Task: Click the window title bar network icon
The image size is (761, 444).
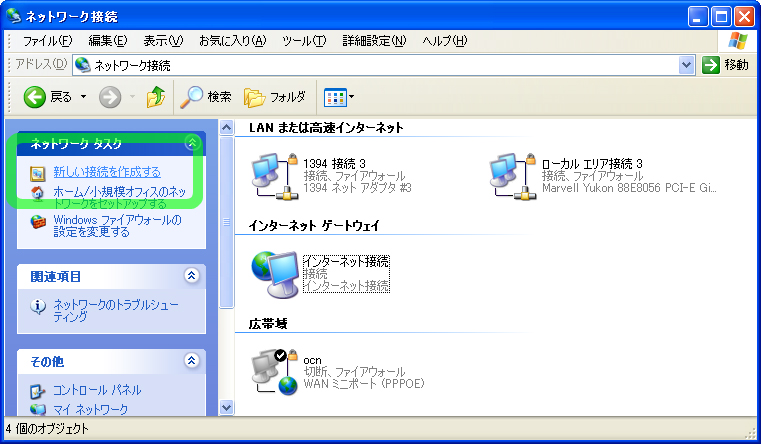Action: click(x=14, y=16)
